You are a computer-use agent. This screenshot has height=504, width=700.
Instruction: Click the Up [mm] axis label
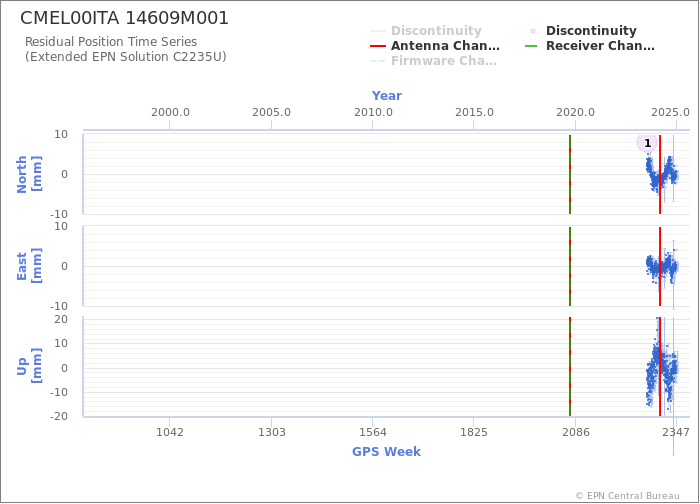pos(29,366)
